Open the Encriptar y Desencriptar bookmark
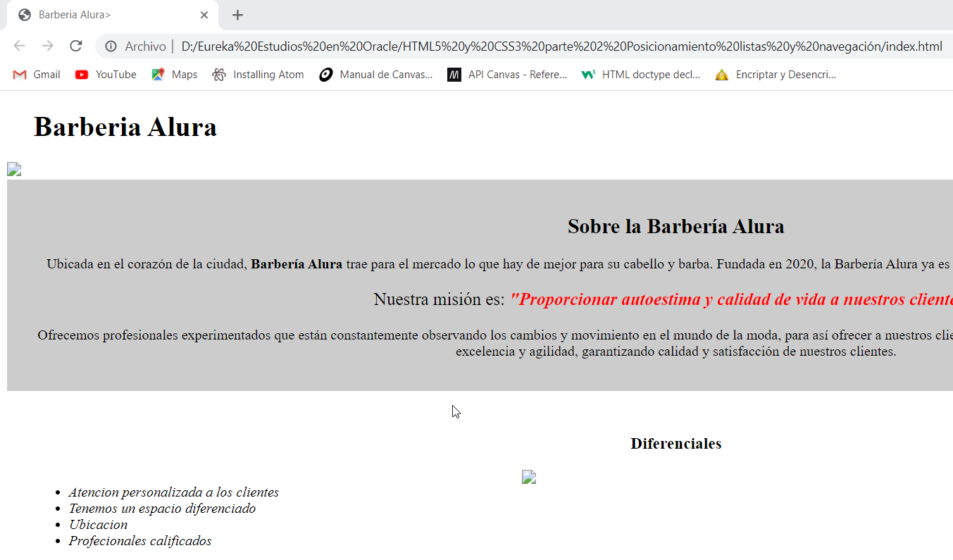Screen dimensions: 953x560 tap(776, 75)
